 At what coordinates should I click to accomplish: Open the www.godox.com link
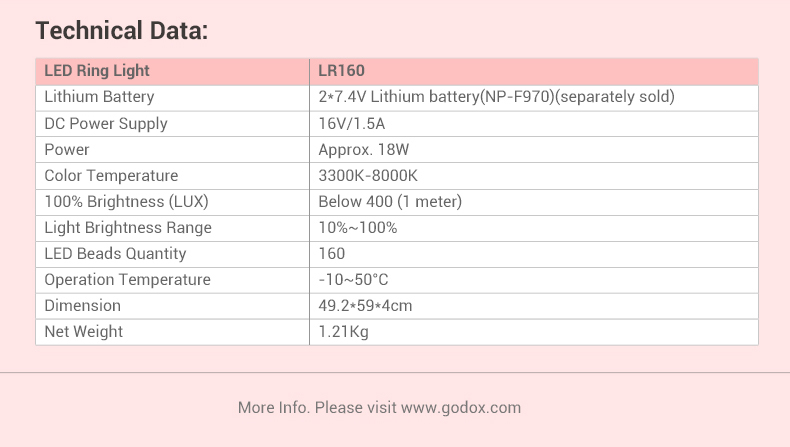click(x=461, y=407)
